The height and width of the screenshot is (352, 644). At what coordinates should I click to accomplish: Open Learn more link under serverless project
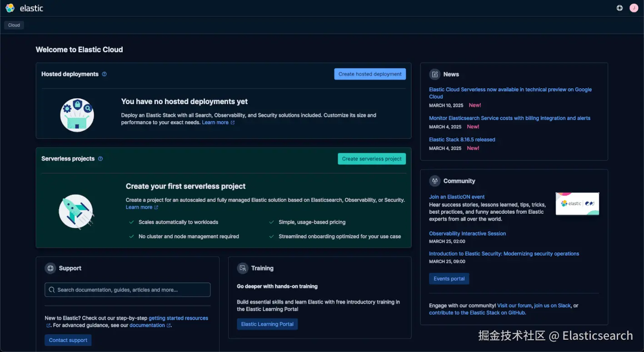[139, 207]
